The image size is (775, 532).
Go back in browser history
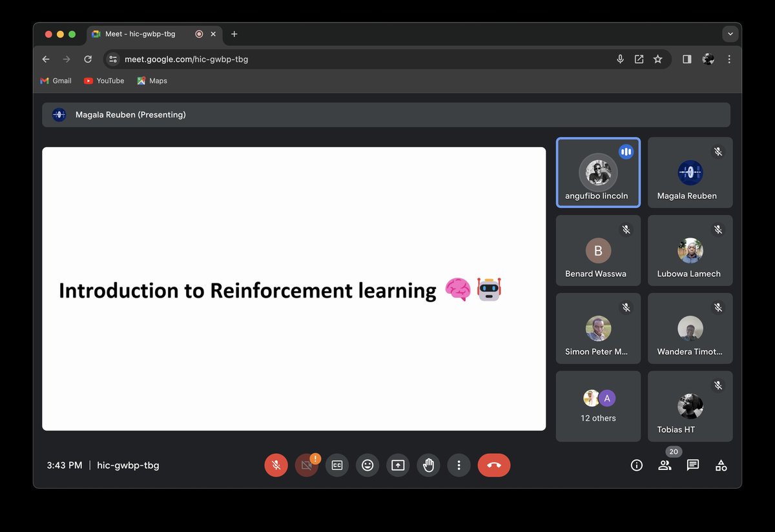click(x=46, y=59)
